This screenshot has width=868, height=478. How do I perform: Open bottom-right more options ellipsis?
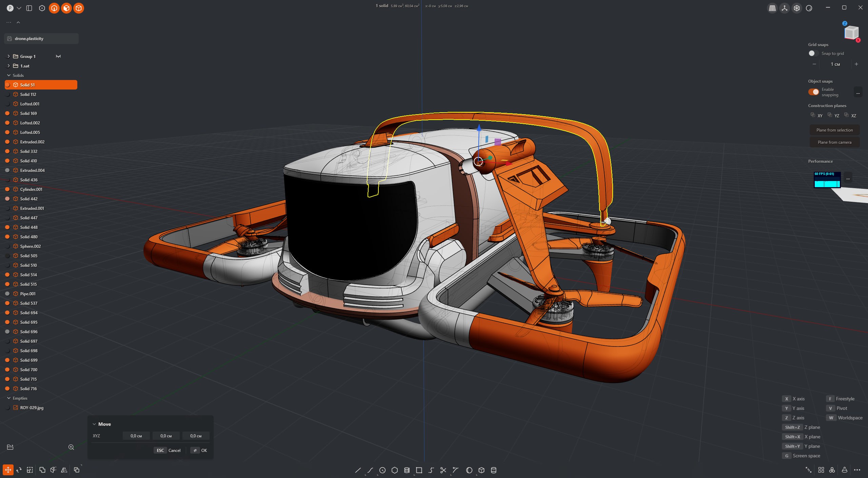pos(857,470)
